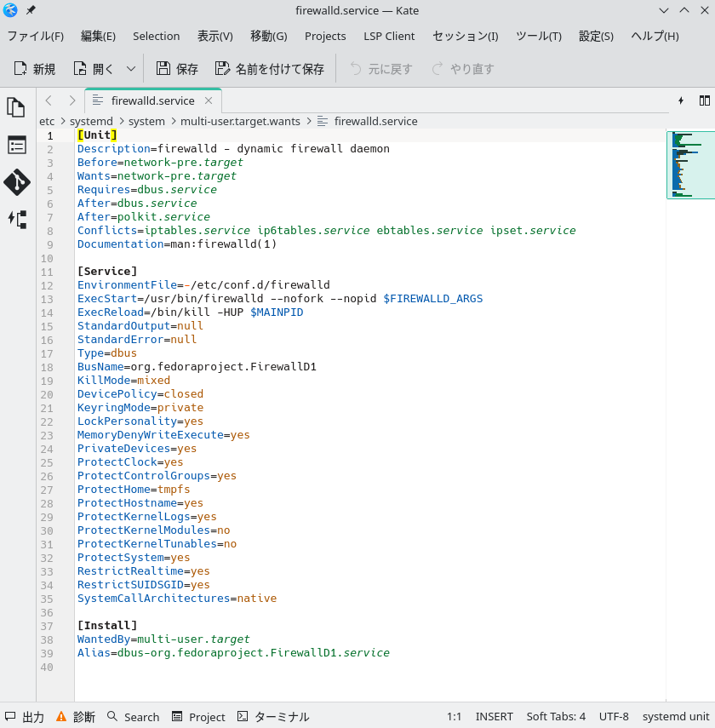The width and height of the screenshot is (715, 728).
Task: Open the Git panel icon in sidebar
Action: point(16,182)
